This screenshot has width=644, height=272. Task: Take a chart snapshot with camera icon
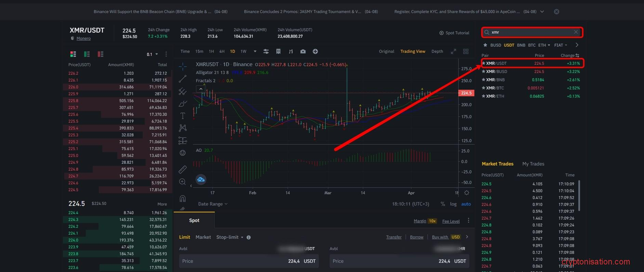point(303,51)
